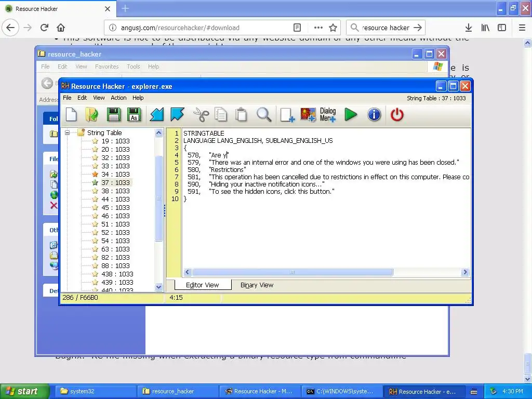Switch to resource_hacker folder taskbar button
This screenshot has height=399, width=532.
point(178,392)
